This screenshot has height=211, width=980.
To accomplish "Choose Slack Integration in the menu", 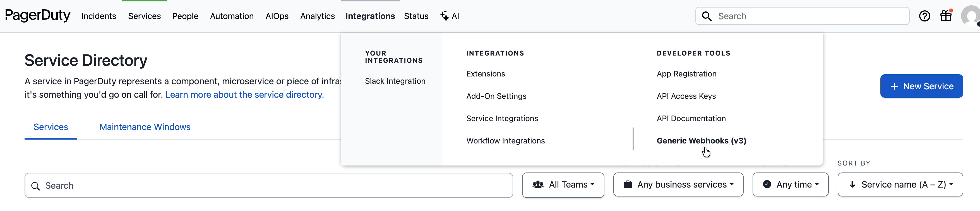I will pyautogui.click(x=395, y=81).
